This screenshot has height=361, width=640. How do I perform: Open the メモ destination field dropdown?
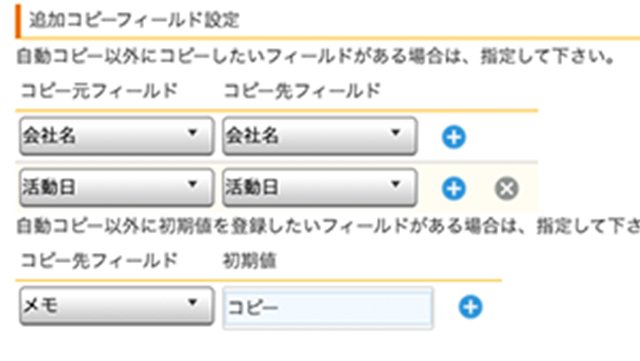[116, 306]
